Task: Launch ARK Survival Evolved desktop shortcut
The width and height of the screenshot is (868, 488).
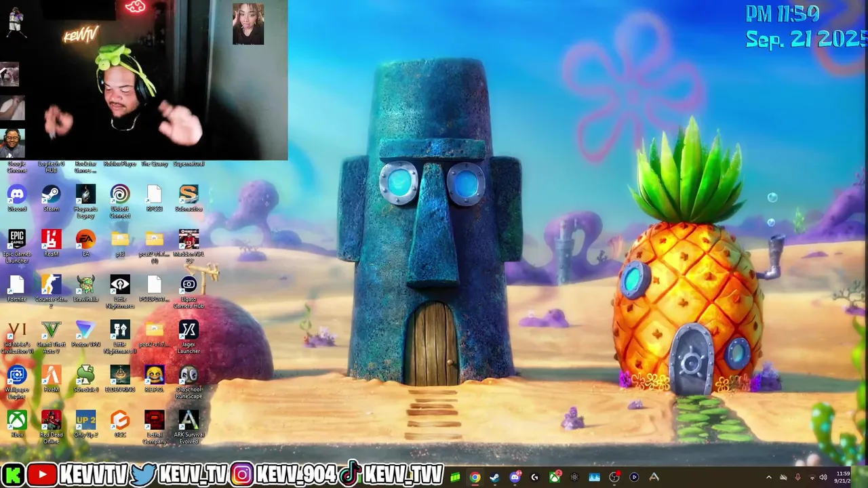Action: [189, 428]
